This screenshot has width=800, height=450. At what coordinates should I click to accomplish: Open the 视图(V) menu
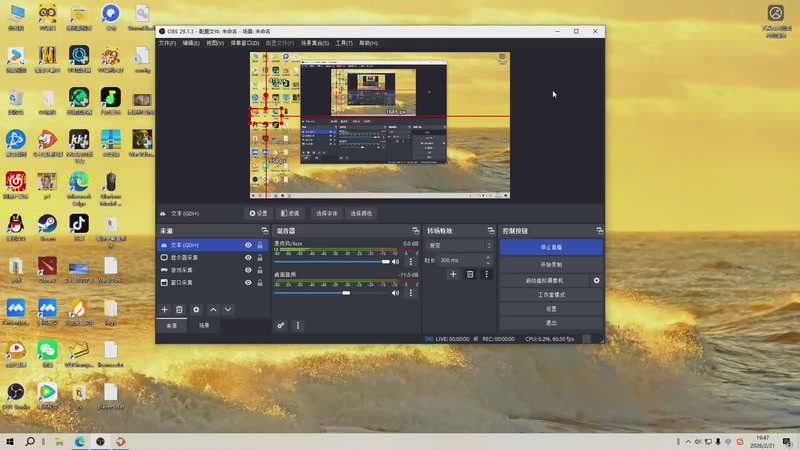[215, 43]
